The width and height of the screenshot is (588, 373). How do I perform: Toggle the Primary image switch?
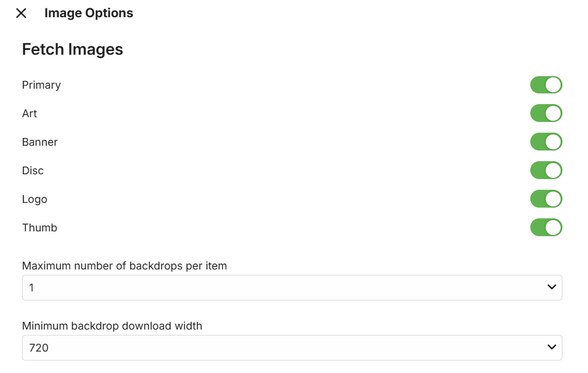(546, 85)
